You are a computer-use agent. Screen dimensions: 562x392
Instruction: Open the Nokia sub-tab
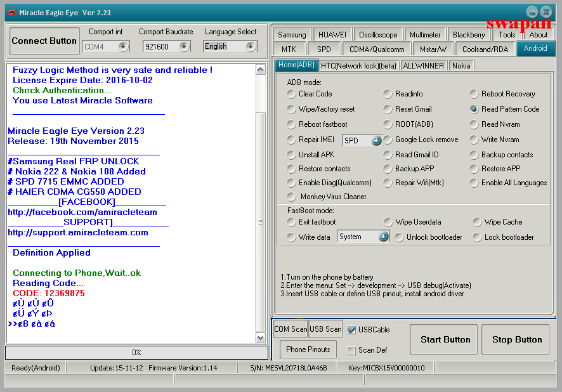461,65
